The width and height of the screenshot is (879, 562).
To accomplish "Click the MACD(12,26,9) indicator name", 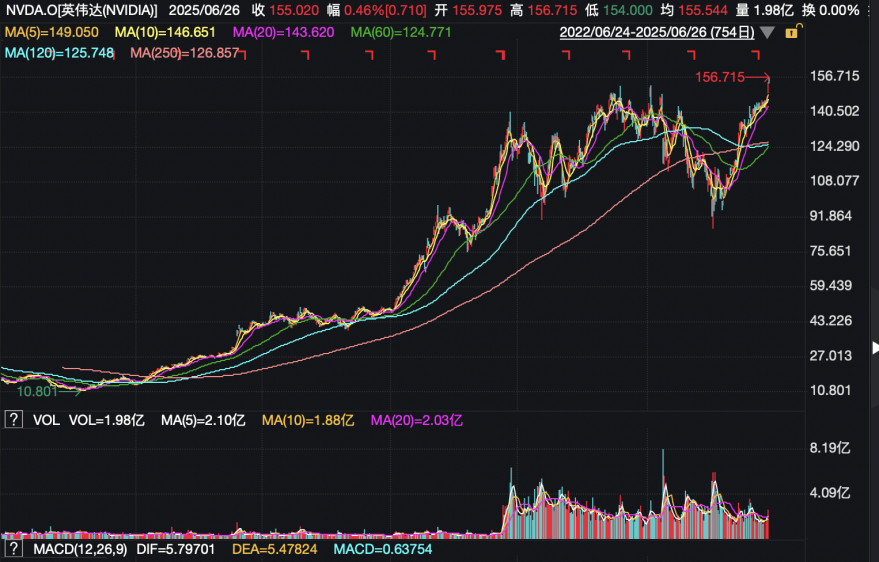I will click(x=80, y=549).
